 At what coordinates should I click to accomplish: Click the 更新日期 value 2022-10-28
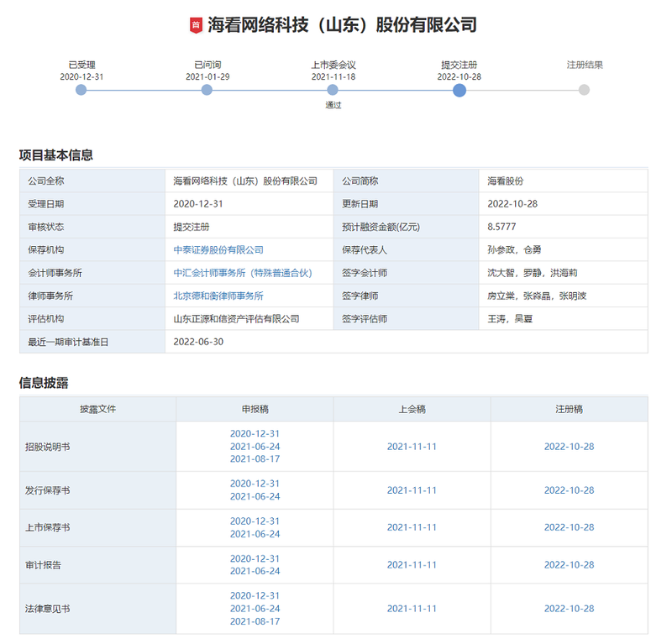coord(512,204)
